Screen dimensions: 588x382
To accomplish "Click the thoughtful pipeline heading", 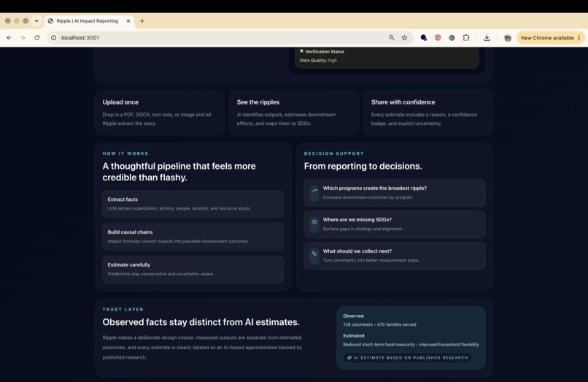I will 179,172.
